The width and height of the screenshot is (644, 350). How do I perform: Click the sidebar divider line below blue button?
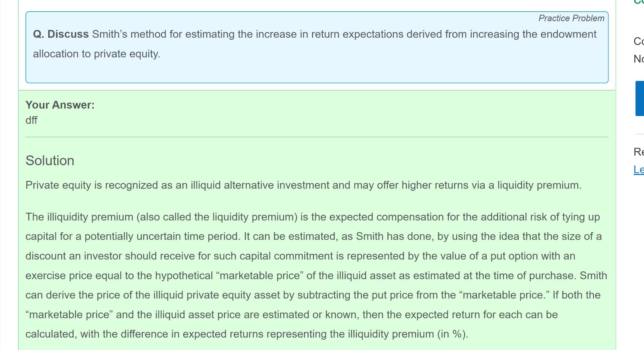coord(640,134)
